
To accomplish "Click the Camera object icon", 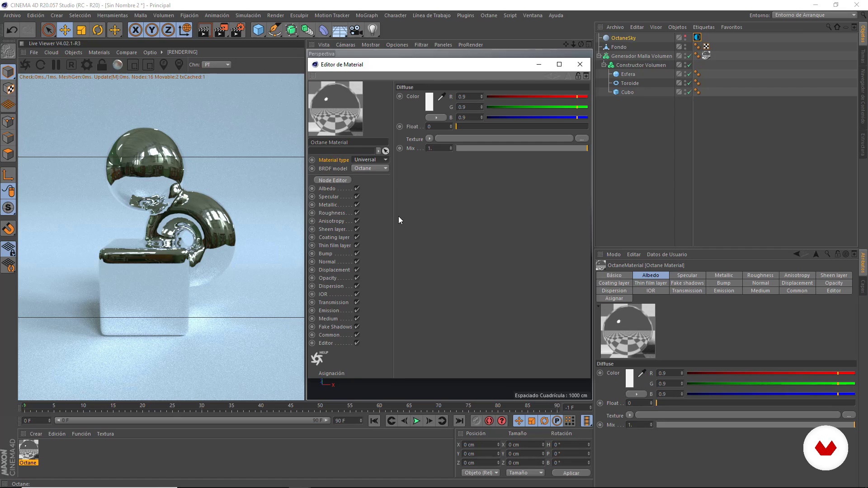I will 356,30.
